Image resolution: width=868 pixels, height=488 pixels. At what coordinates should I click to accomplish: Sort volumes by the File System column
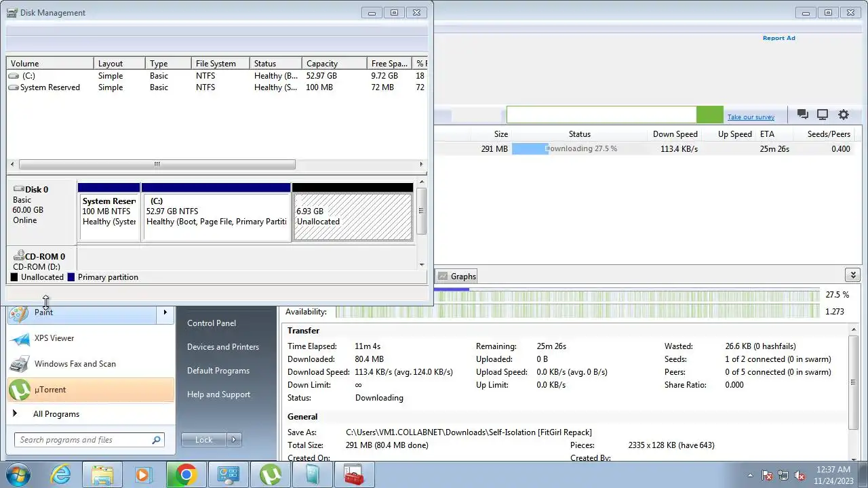point(220,64)
